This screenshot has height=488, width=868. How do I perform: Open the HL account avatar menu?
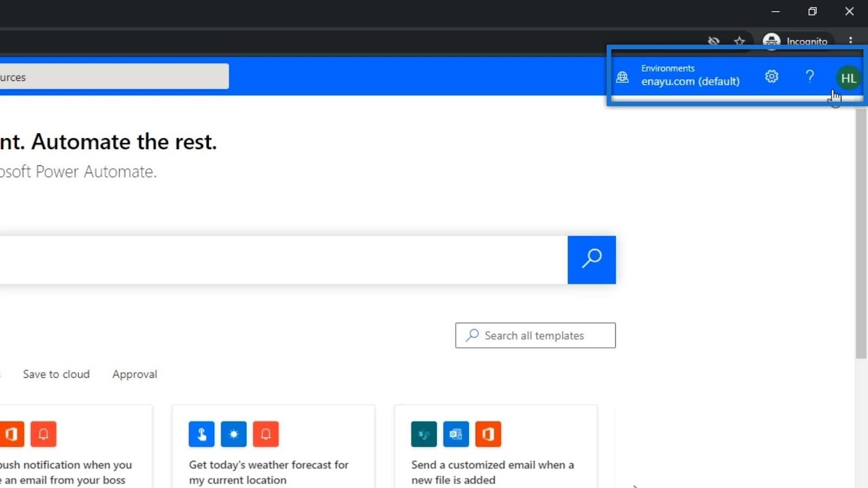(848, 78)
